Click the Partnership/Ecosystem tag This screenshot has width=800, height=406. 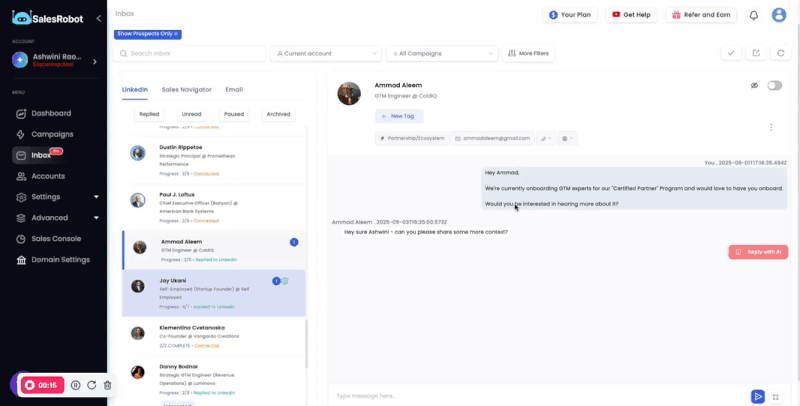[412, 138]
